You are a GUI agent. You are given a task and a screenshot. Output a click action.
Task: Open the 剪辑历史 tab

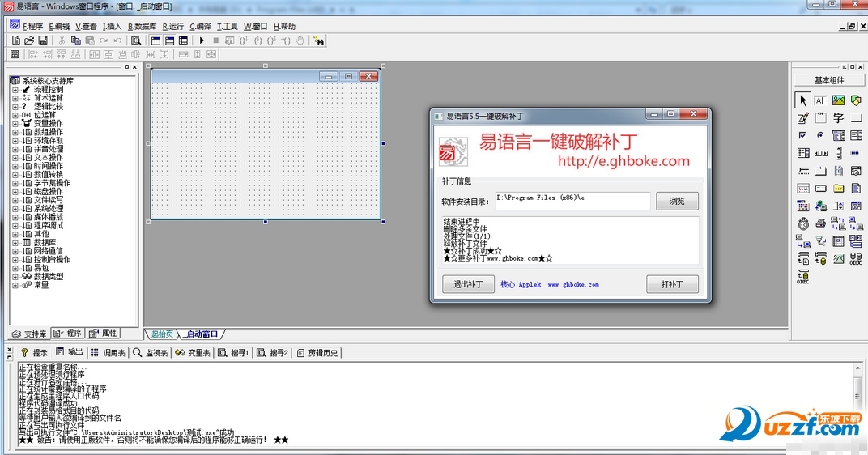click(317, 353)
